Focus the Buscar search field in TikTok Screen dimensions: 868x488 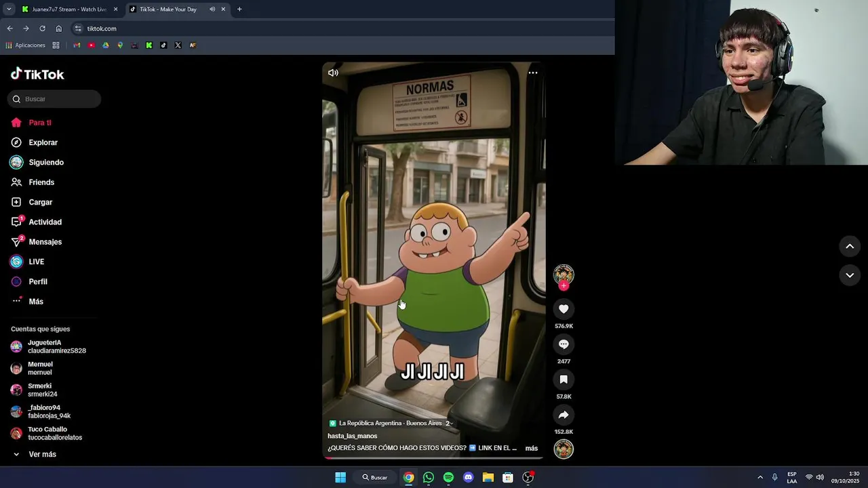(x=54, y=99)
